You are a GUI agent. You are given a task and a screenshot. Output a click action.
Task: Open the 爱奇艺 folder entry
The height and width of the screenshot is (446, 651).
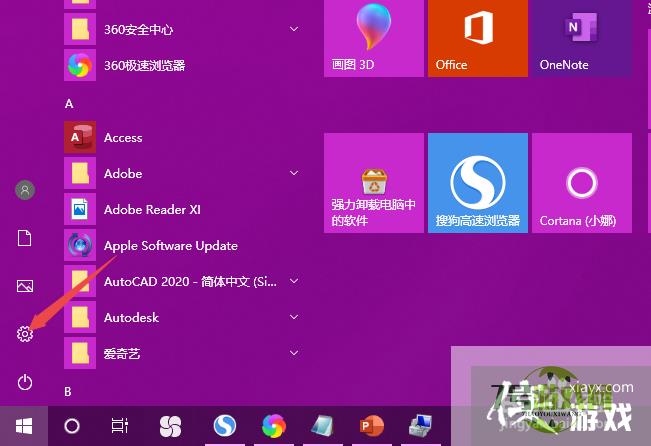(x=183, y=353)
